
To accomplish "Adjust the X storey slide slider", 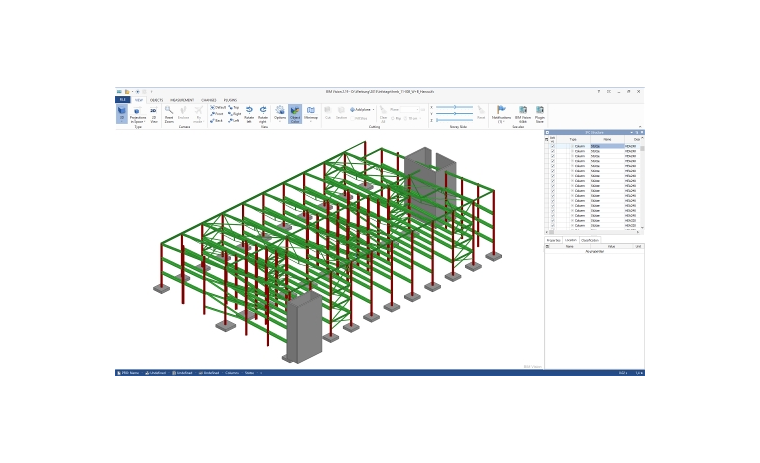I will click(454, 107).
